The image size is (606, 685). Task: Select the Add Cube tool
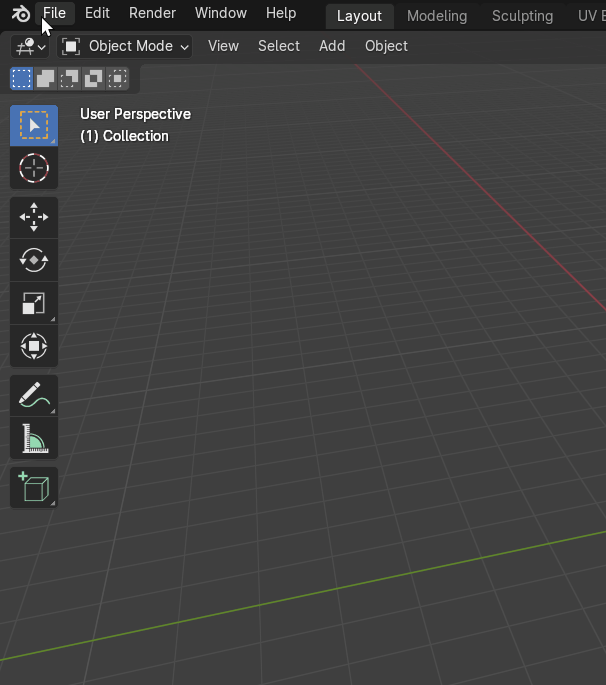click(34, 488)
